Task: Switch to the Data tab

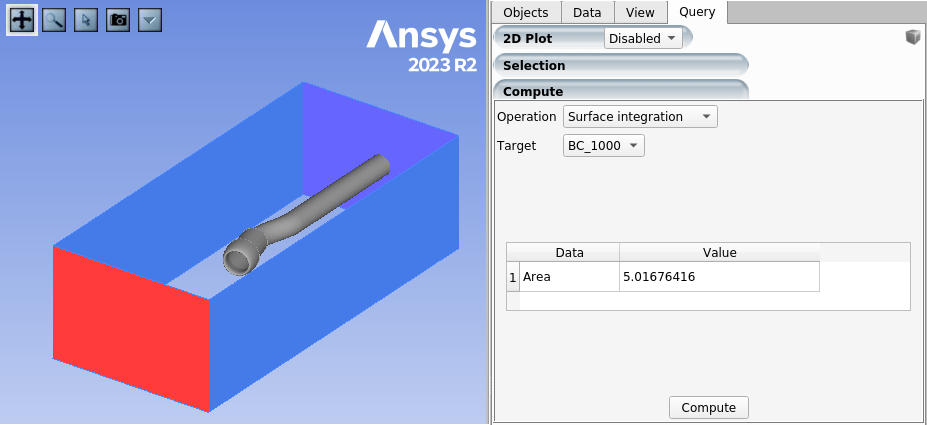Action: [x=587, y=12]
